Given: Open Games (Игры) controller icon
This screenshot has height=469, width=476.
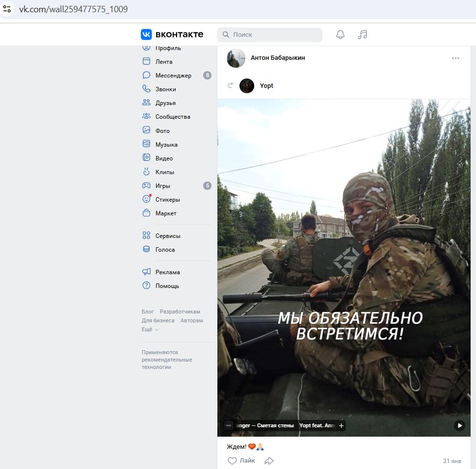Looking at the screenshot, I should coord(146,186).
